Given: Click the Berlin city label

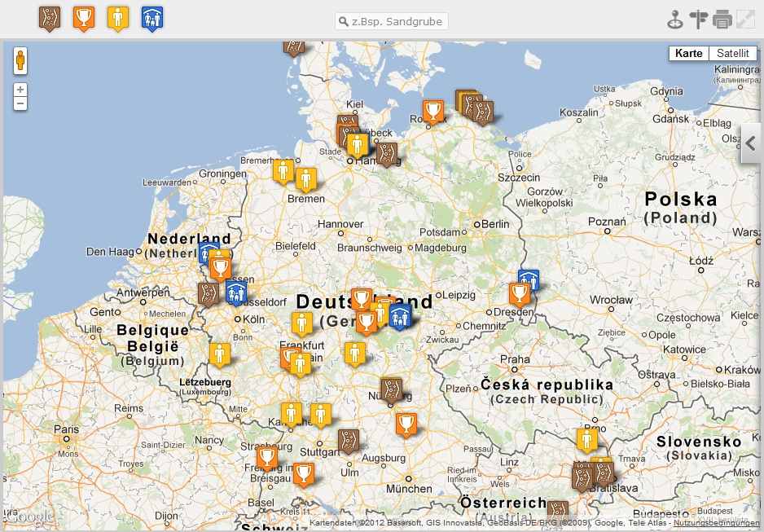Looking at the screenshot, I should 495,223.
